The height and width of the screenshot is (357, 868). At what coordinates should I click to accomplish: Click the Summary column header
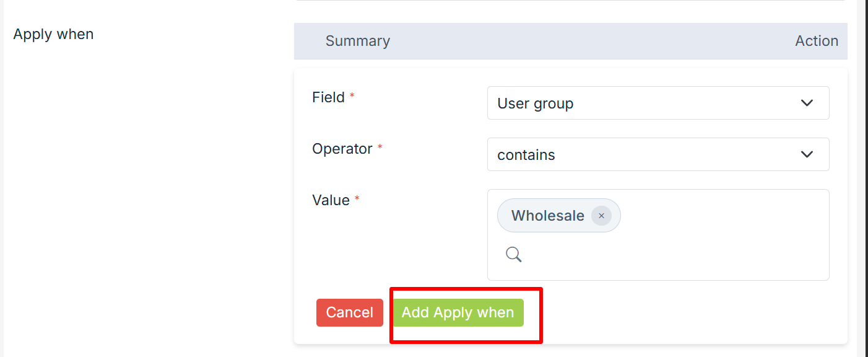357,41
